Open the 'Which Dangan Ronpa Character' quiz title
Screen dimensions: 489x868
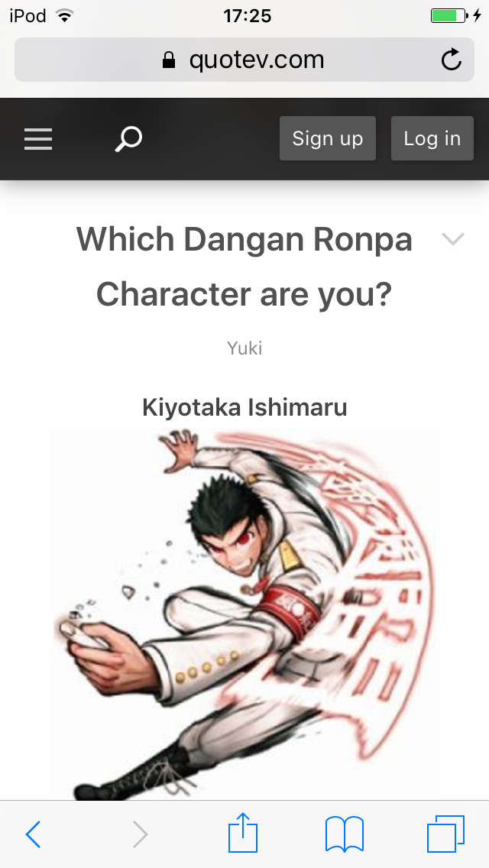(x=244, y=266)
